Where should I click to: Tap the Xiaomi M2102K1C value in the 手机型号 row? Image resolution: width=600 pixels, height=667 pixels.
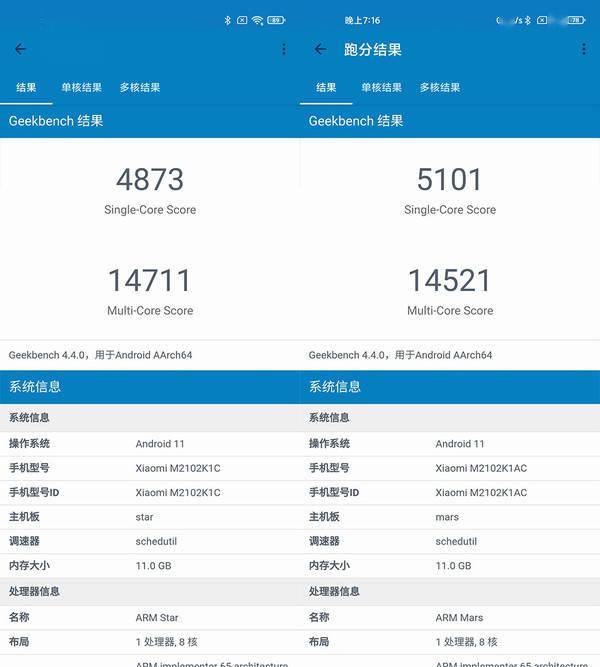[x=178, y=468]
